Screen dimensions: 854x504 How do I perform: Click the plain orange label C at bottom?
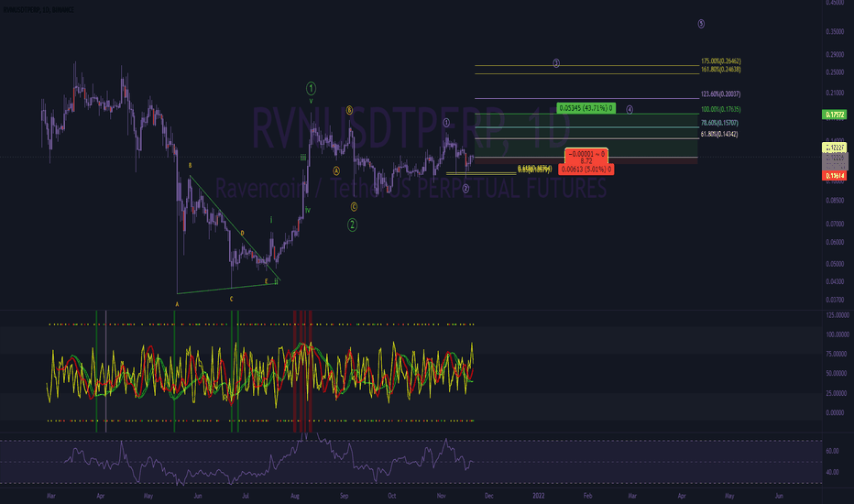pos(232,299)
